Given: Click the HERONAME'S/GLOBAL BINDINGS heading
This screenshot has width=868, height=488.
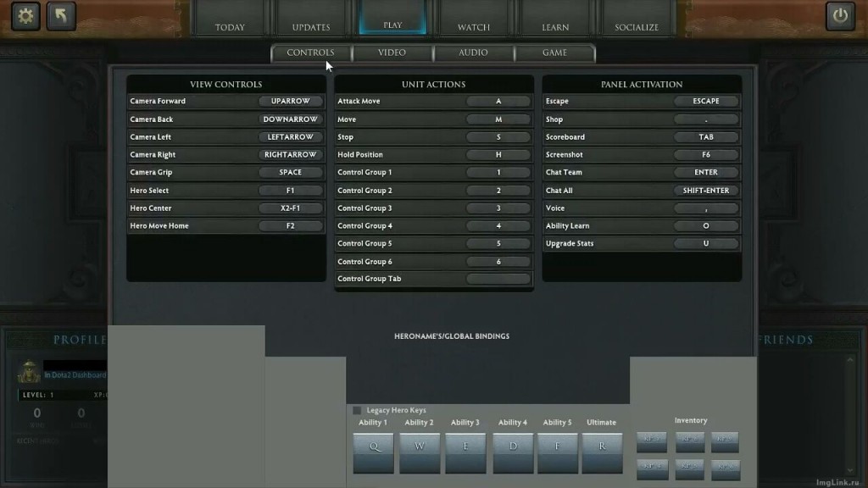Looking at the screenshot, I should click(x=452, y=336).
